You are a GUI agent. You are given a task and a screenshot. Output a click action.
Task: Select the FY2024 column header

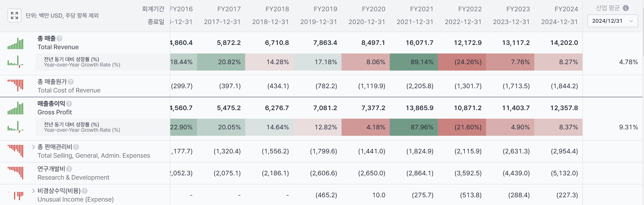tap(566, 9)
